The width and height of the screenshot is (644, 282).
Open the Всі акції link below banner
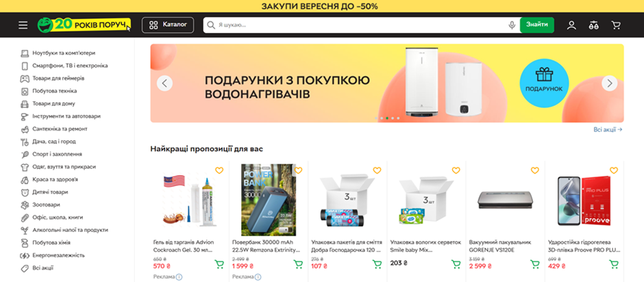point(608,129)
